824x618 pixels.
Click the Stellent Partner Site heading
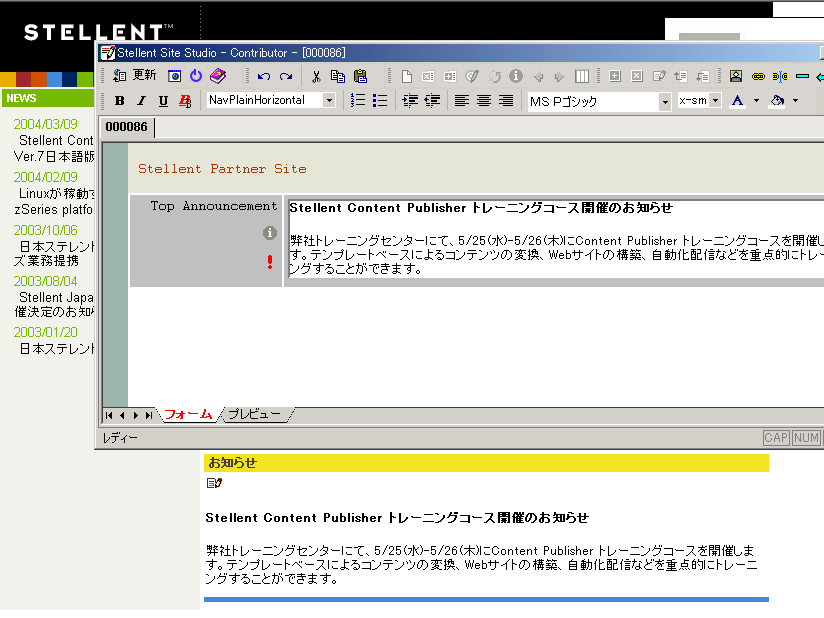(x=222, y=169)
